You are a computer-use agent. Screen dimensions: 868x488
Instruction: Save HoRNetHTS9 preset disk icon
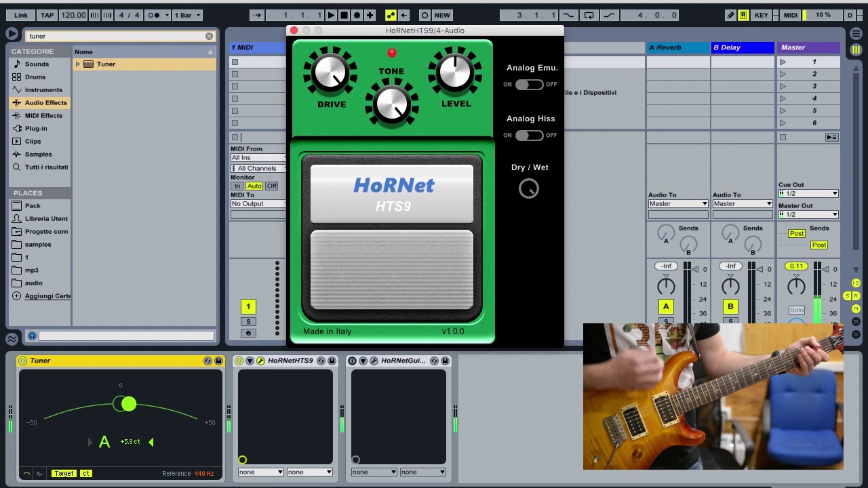pos(332,361)
